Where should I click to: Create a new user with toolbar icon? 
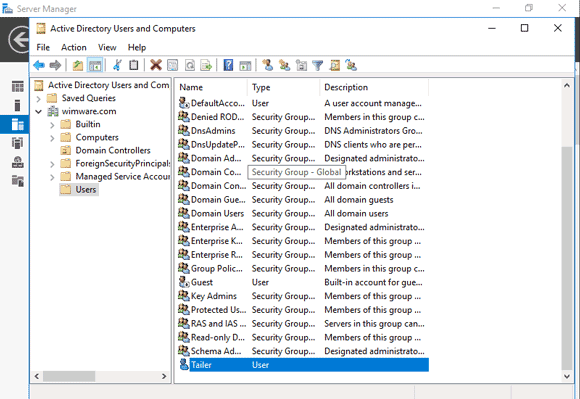(x=267, y=65)
